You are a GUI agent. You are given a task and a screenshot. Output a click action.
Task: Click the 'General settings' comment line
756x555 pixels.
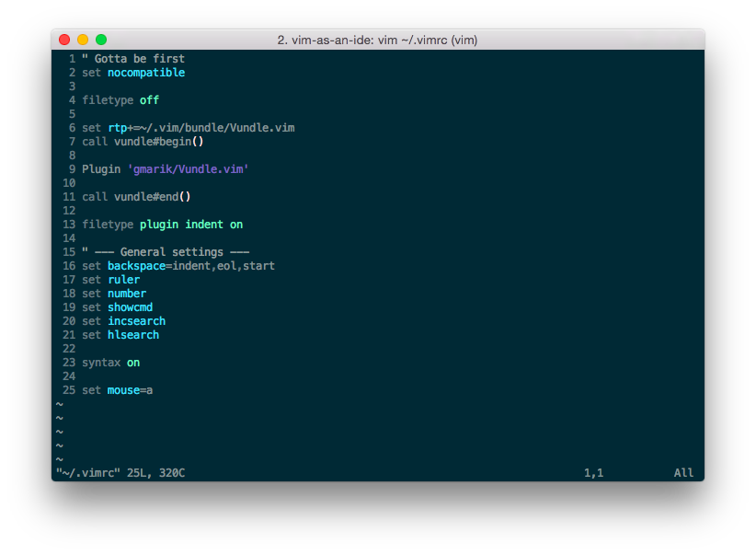tap(166, 252)
